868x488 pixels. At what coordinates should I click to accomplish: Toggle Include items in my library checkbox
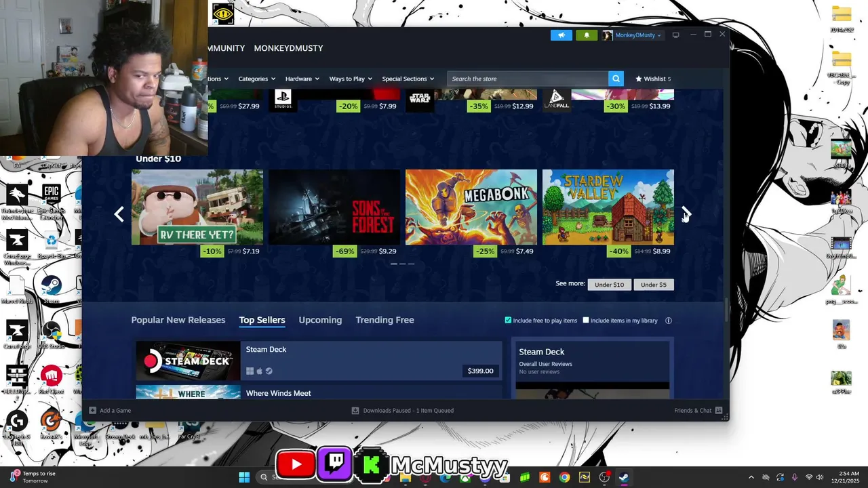click(x=586, y=321)
